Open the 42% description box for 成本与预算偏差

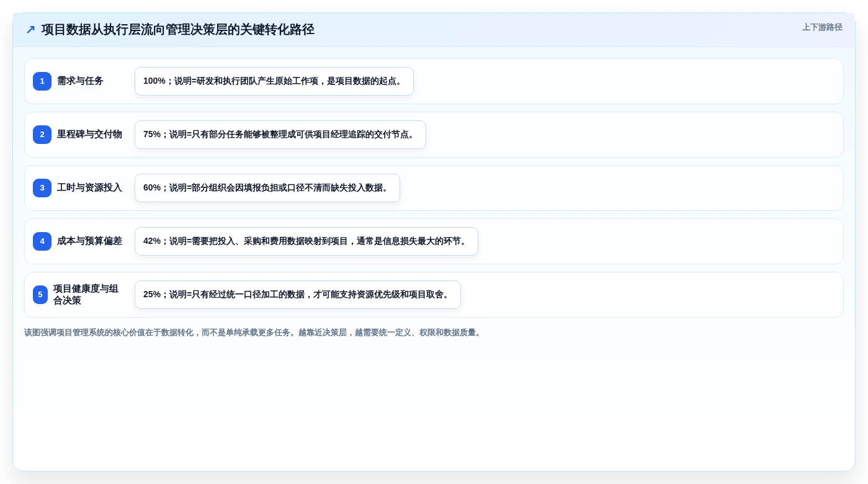click(306, 241)
